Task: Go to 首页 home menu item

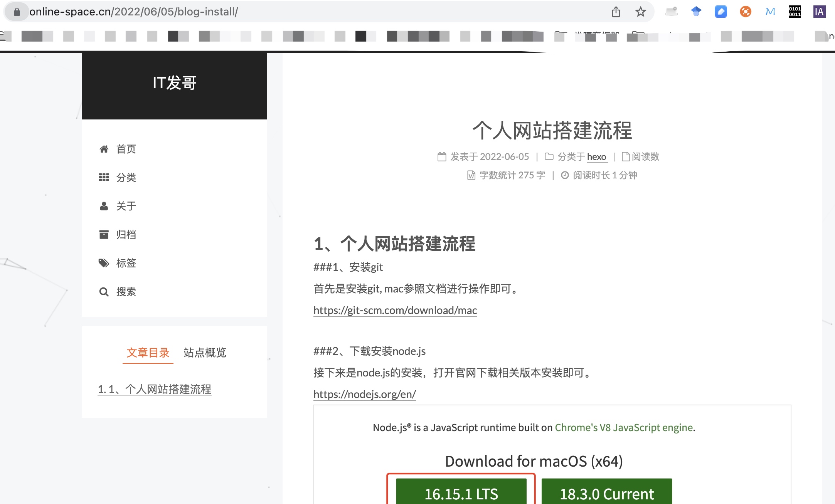Action: [126, 149]
